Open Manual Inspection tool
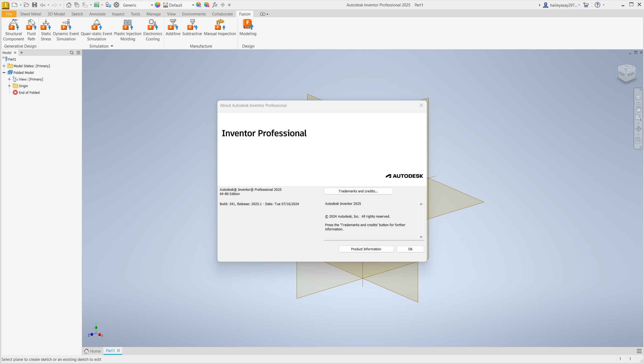 tap(220, 27)
